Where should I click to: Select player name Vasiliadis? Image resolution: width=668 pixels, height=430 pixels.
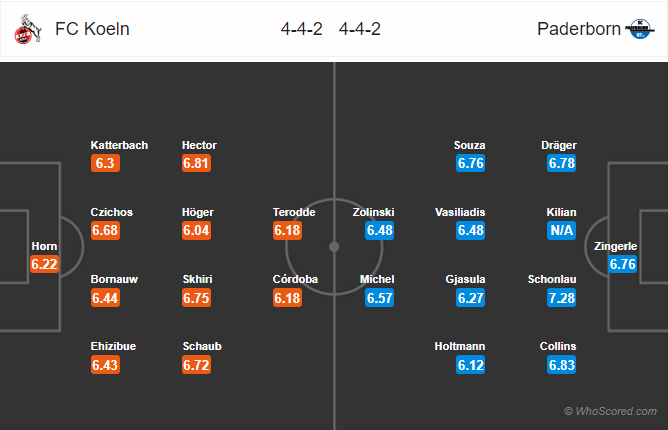(x=460, y=212)
